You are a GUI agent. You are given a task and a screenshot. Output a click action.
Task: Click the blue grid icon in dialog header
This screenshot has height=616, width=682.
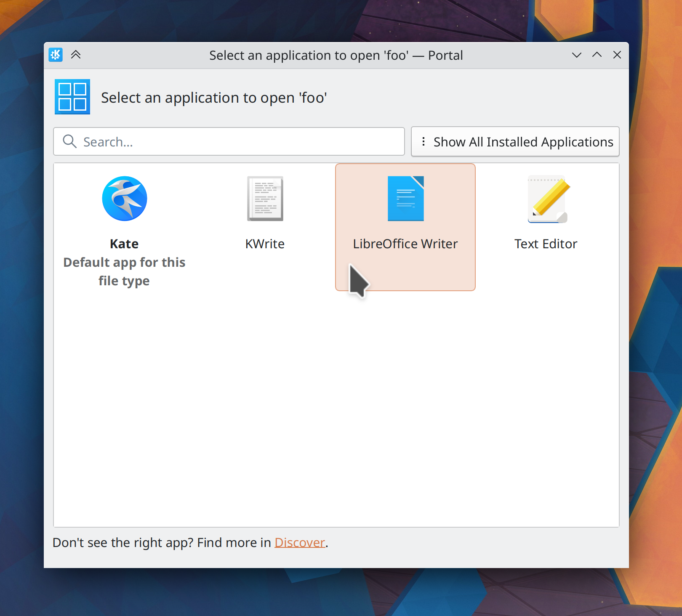(72, 97)
